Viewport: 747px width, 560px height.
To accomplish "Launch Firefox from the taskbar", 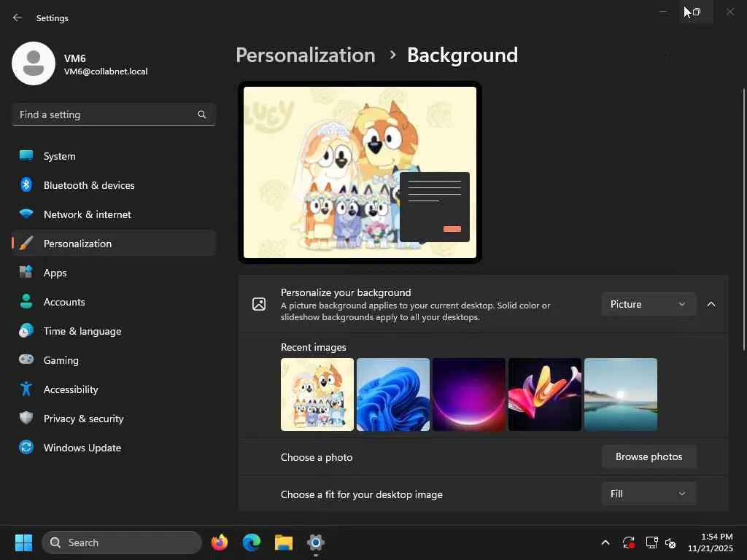I will (x=220, y=542).
